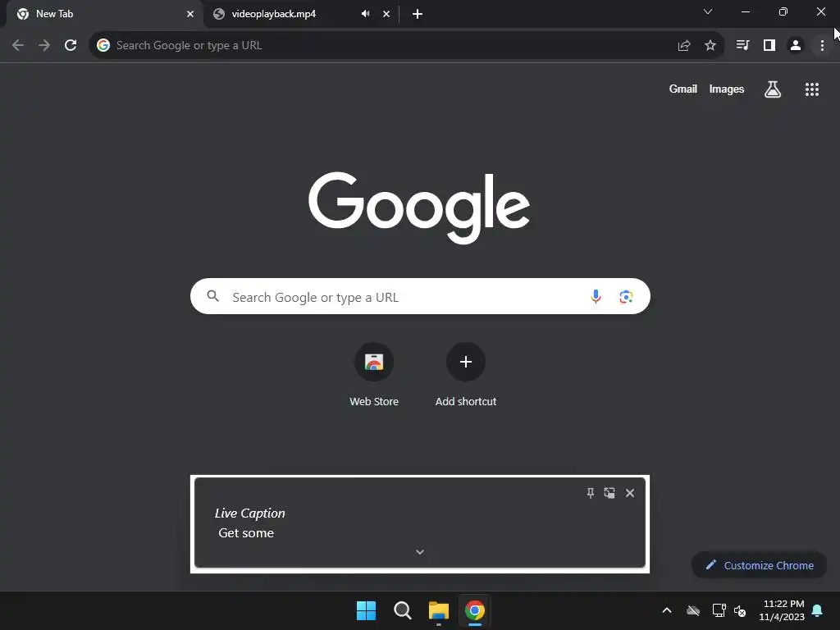Reload the current page

[x=71, y=46]
